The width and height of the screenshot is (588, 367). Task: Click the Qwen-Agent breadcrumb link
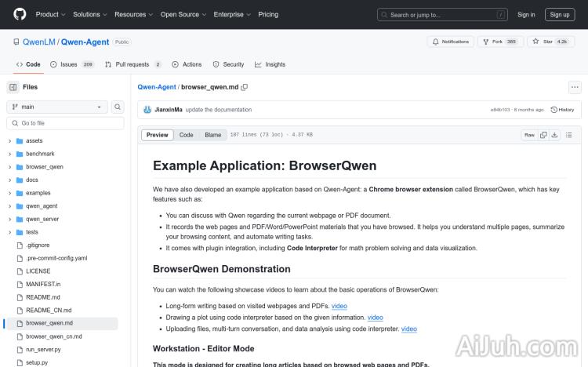coord(156,87)
